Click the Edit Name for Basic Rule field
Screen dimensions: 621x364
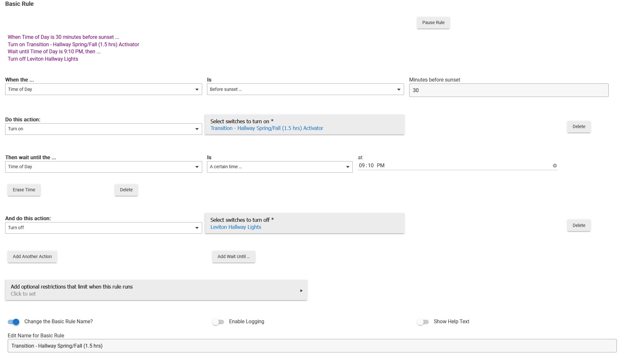click(312, 346)
